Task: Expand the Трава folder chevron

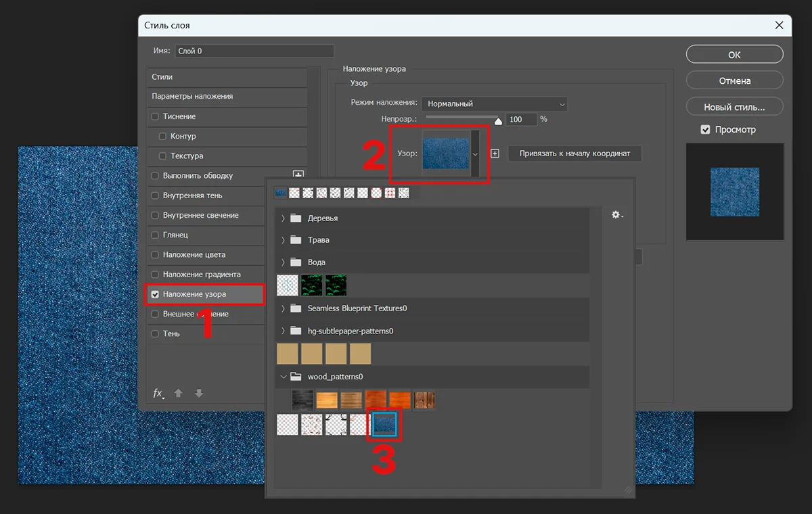Action: (283, 240)
